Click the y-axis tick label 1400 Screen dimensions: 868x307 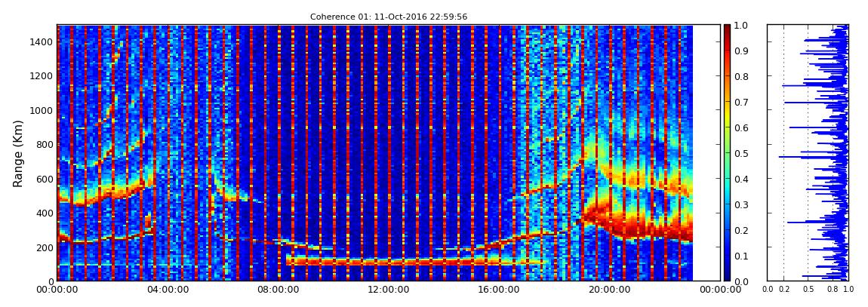[x=42, y=42]
